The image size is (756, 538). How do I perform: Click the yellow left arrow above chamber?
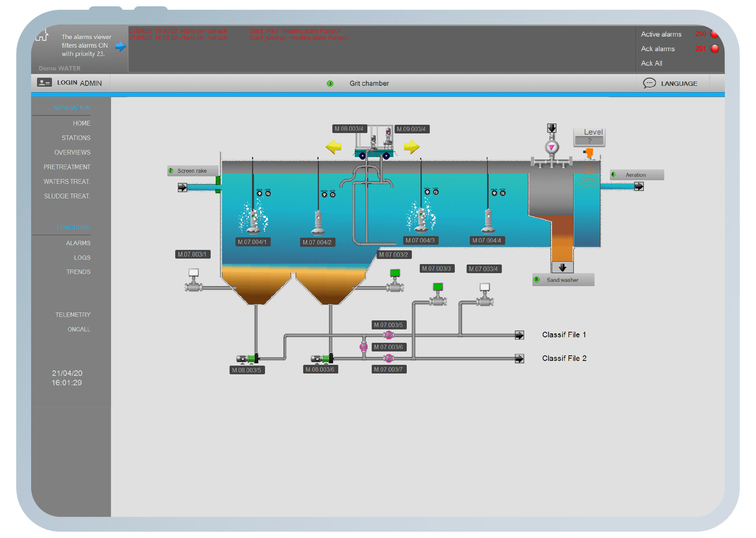(334, 147)
